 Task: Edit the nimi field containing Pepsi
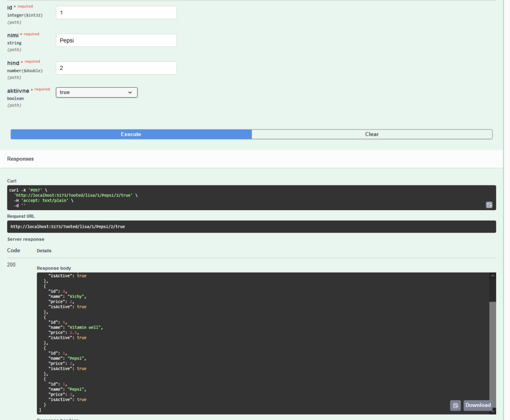[x=116, y=40]
